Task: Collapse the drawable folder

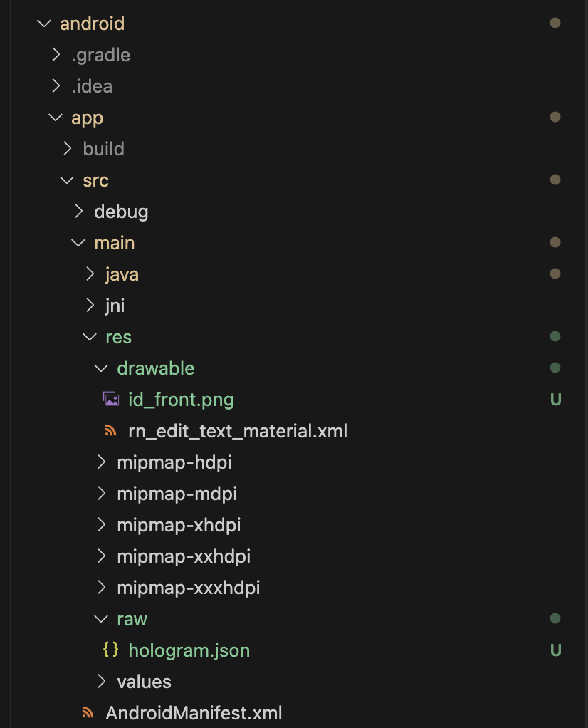Action: pyautogui.click(x=100, y=368)
